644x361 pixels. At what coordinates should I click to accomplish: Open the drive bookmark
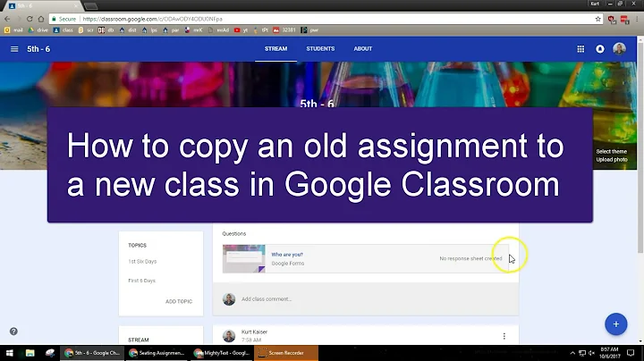38,30
